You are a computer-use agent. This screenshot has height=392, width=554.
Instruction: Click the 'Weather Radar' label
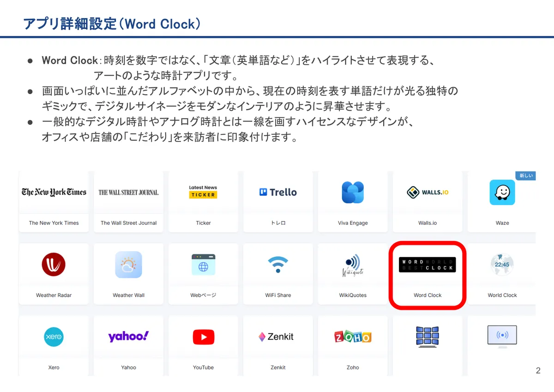click(x=54, y=296)
